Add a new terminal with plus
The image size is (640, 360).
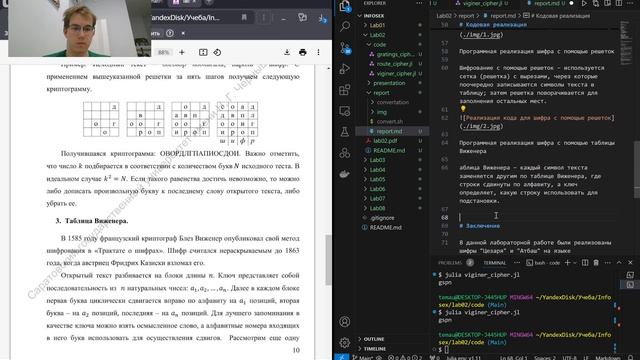click(567, 262)
